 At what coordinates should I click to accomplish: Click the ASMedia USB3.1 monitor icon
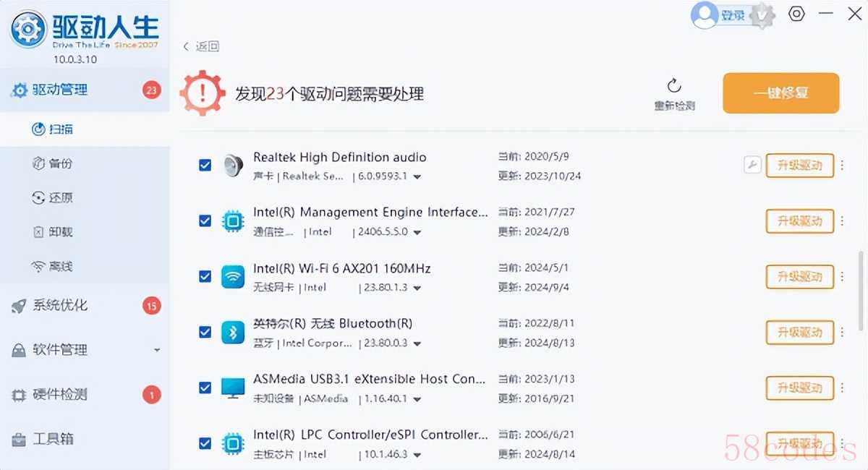click(x=233, y=388)
